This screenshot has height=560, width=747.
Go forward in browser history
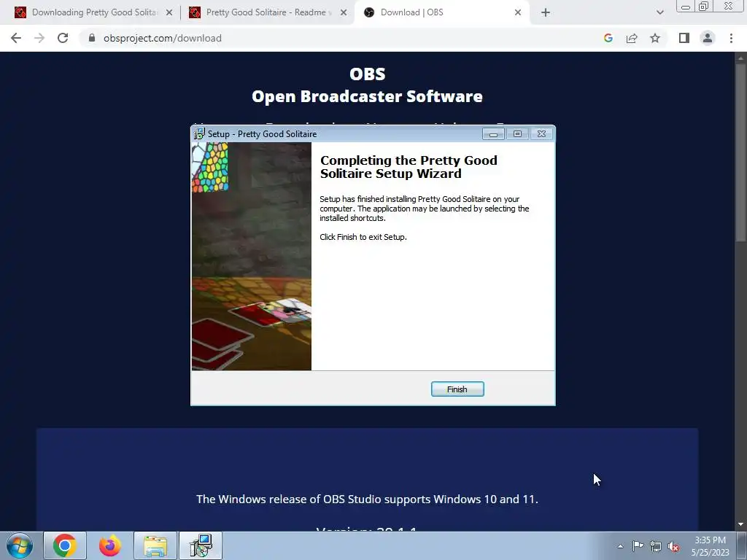(x=39, y=38)
